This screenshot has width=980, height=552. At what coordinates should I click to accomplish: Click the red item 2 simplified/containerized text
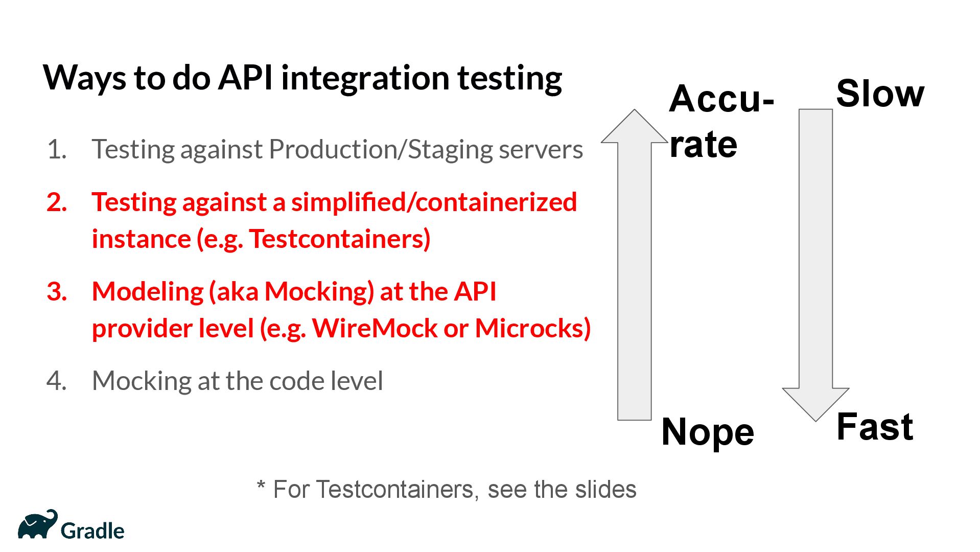(334, 202)
